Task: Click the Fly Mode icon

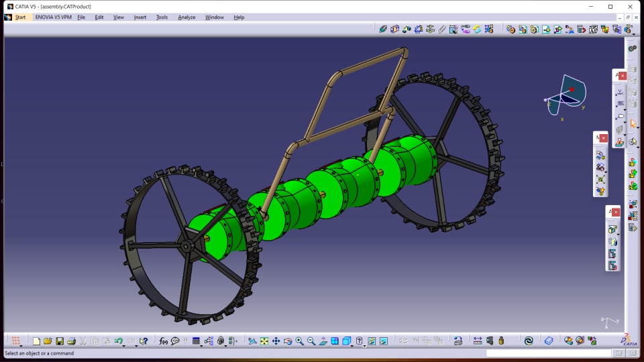Action: 252,341
